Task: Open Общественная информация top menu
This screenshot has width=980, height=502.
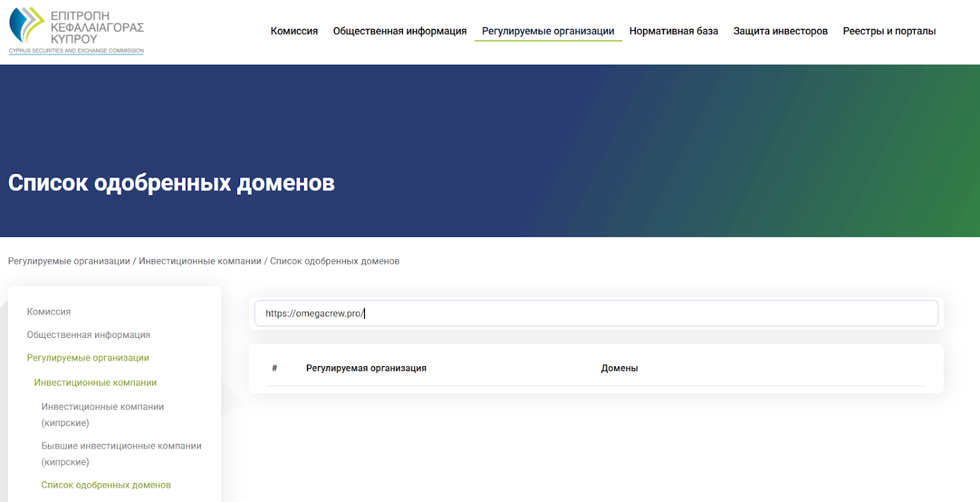Action: [400, 31]
